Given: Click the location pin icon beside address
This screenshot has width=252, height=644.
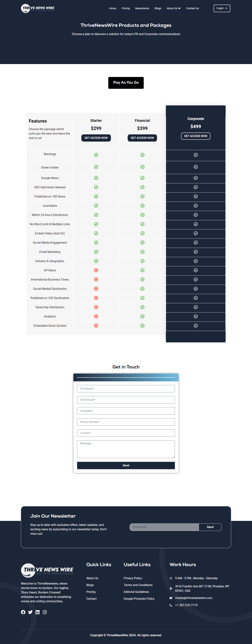Looking at the screenshot, I should click(171, 588).
